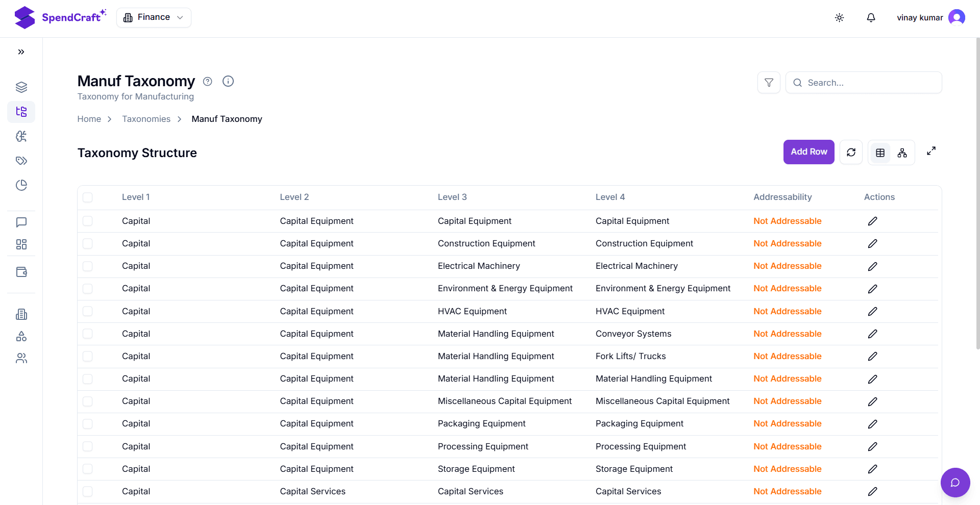The width and height of the screenshot is (980, 505).
Task: Edit the Construction Equipment row with the pencil
Action: [x=872, y=243]
